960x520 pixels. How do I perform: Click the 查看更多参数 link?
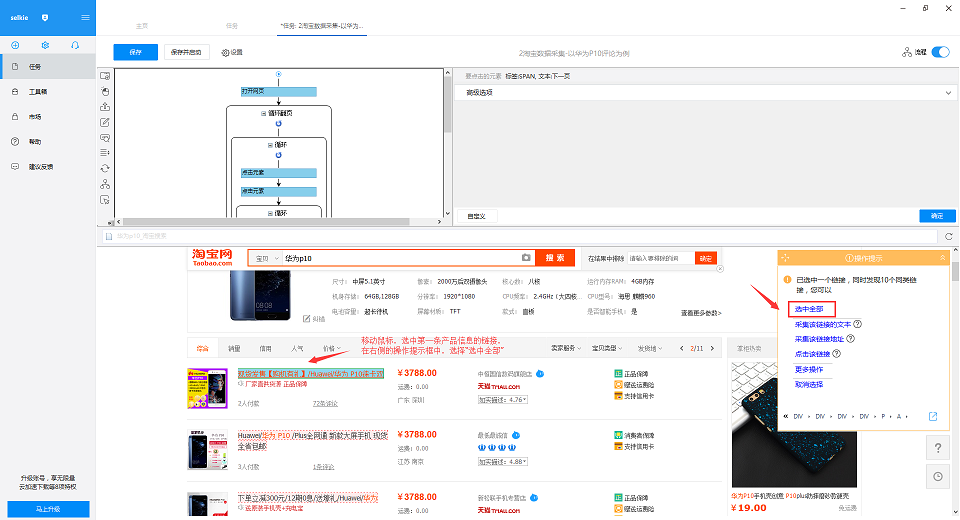coord(701,313)
